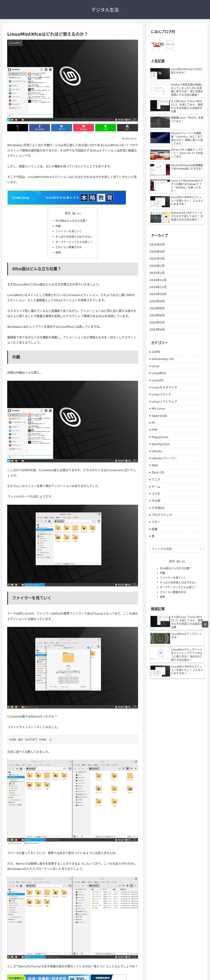Click the CodeCamp 本格教育 banner
Image resolution: width=210 pixels, height=980 pixels.
tap(67, 198)
